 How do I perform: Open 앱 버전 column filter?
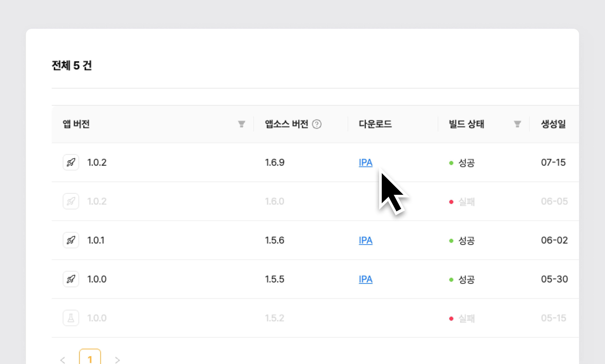241,124
